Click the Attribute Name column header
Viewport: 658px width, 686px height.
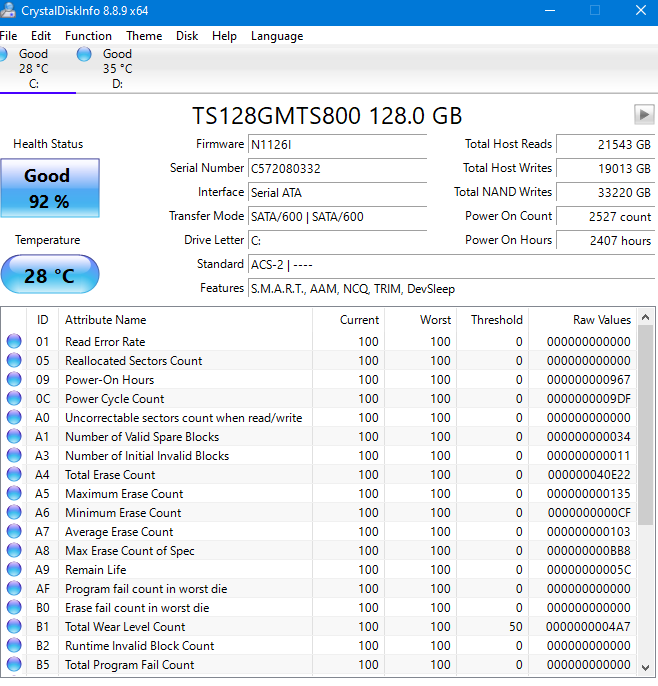point(186,320)
